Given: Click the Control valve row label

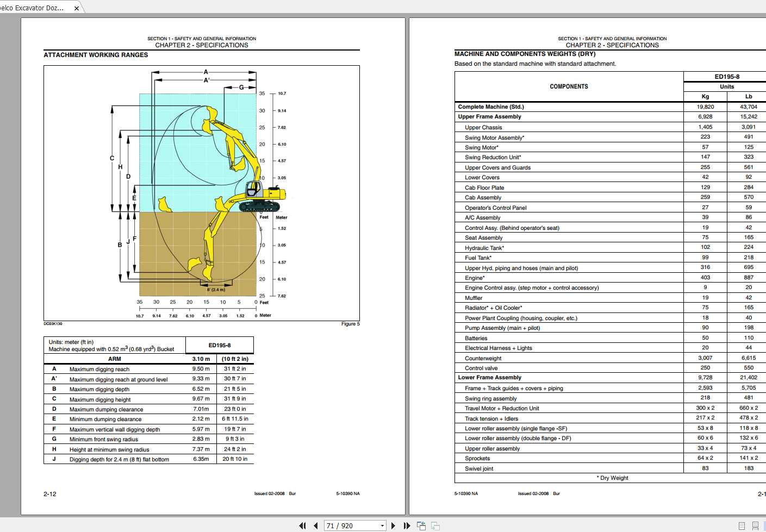Looking at the screenshot, I should coord(481,368).
